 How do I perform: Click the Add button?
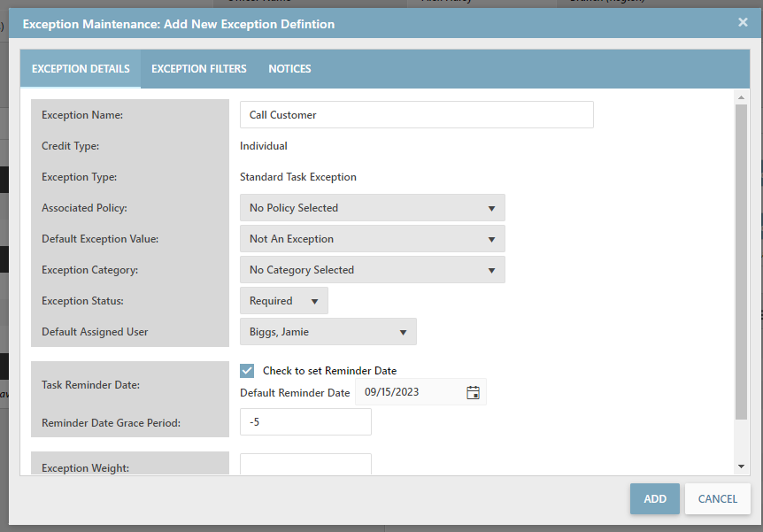(655, 499)
